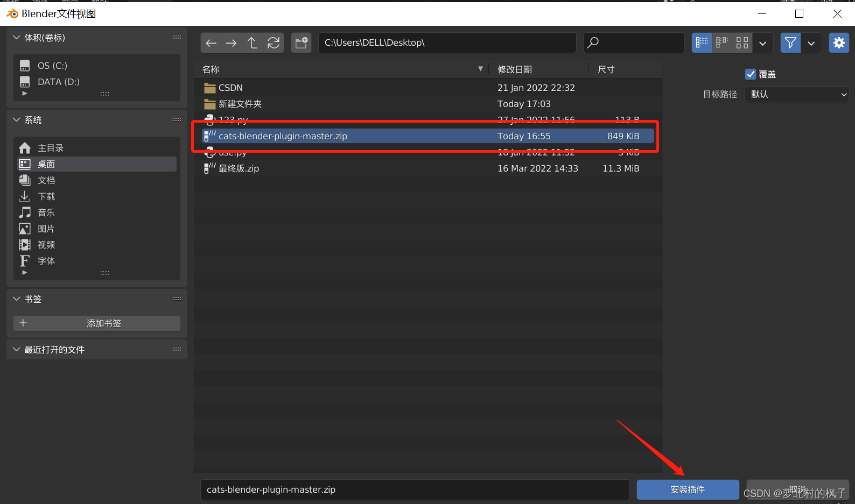855x504 pixels.
Task: Select the DATA (D:) drive
Action: point(97,82)
